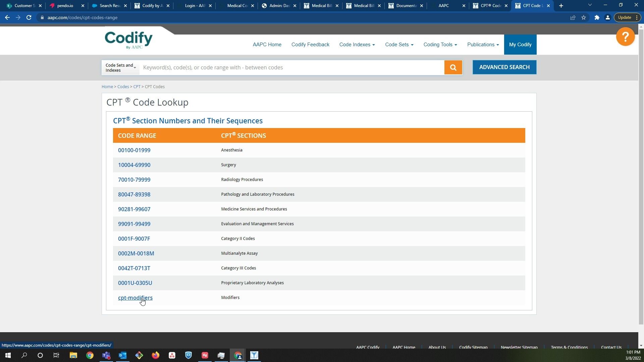Click the Chrome Update button
This screenshot has width=644, height=362.
coord(628,17)
